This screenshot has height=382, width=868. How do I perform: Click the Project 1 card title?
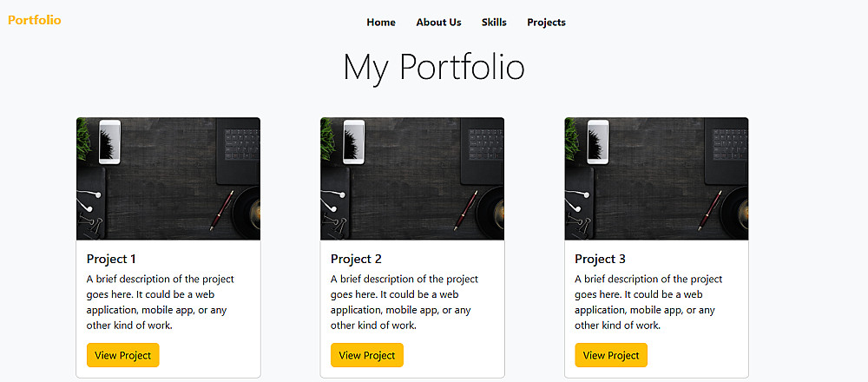111,259
